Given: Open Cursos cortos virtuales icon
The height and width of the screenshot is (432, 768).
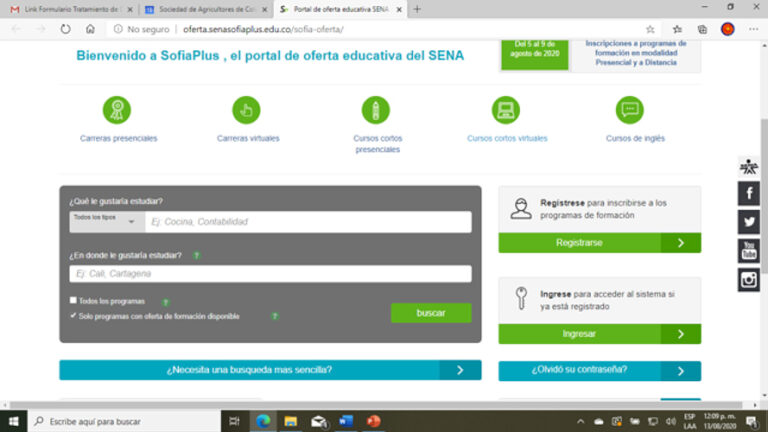Looking at the screenshot, I should point(506,110).
